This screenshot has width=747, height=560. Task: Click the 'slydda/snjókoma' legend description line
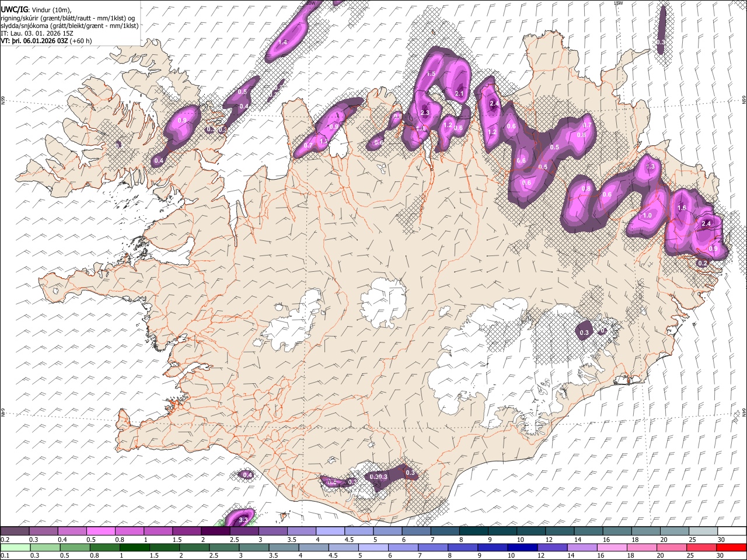click(x=70, y=26)
